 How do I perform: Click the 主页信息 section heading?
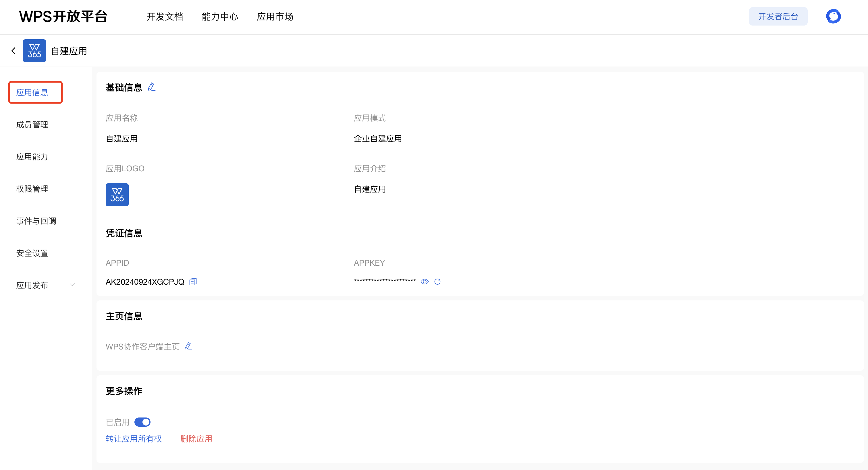[x=124, y=316]
